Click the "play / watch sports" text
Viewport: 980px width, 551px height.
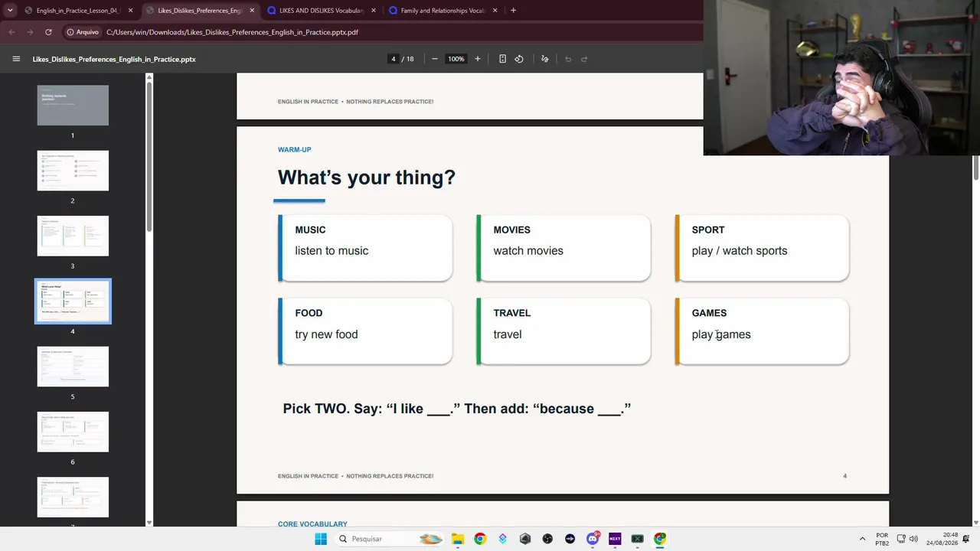click(739, 251)
